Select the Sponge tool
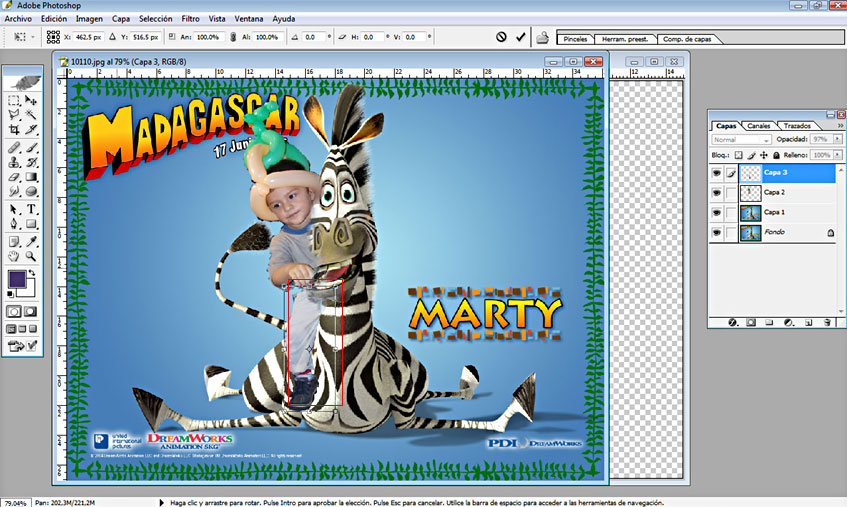847x507 pixels. [31, 191]
